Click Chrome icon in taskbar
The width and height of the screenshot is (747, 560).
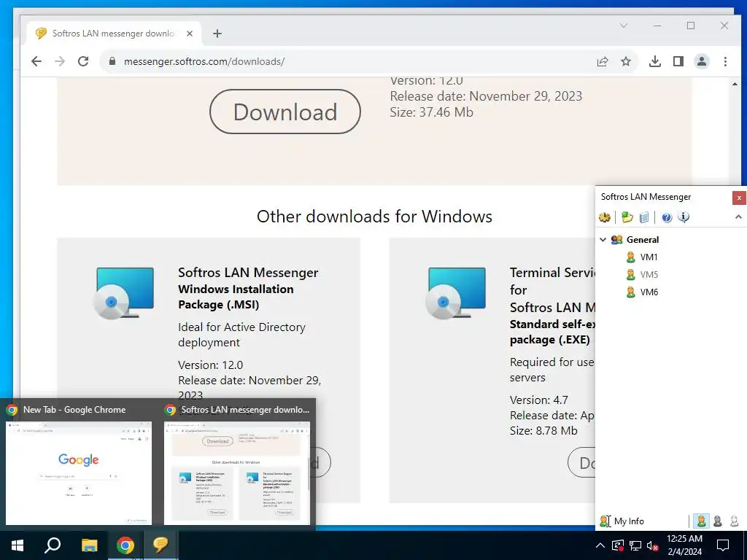pyautogui.click(x=125, y=545)
